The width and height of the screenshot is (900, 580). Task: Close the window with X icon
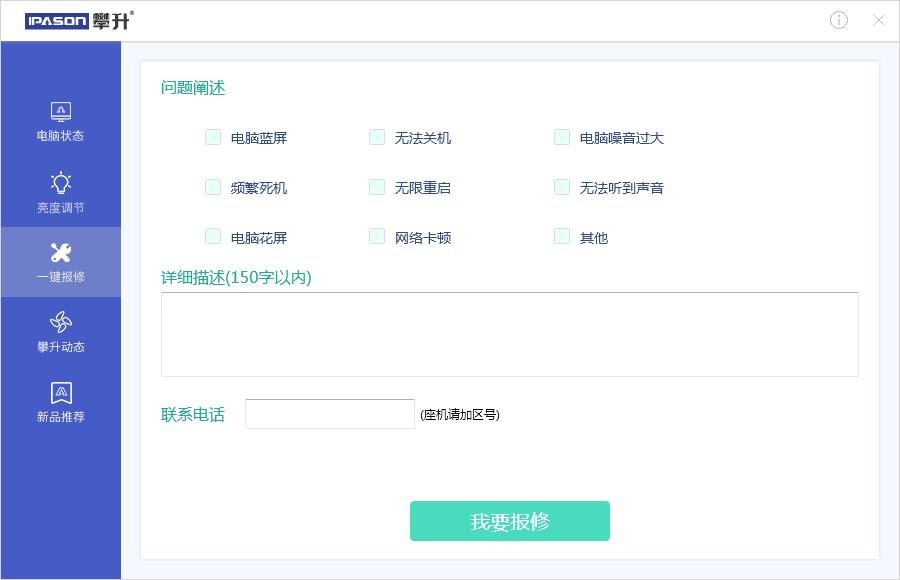(879, 20)
